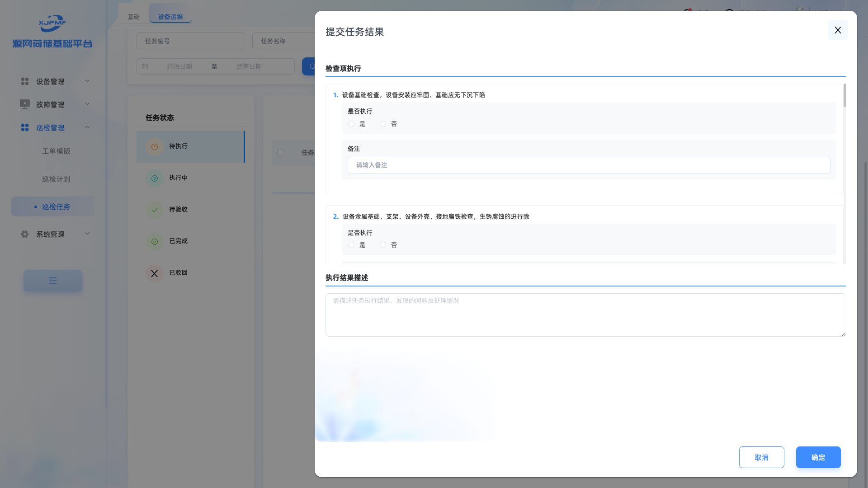868x488 pixels.
Task: Click the 系统管理 gear icon
Action: click(x=25, y=234)
